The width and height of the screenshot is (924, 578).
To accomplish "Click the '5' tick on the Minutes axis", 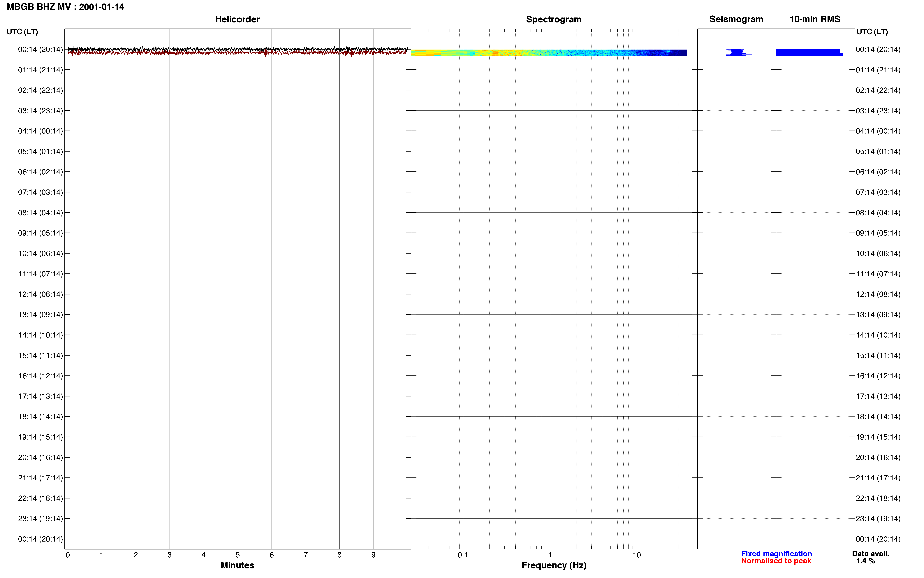I will (x=238, y=555).
